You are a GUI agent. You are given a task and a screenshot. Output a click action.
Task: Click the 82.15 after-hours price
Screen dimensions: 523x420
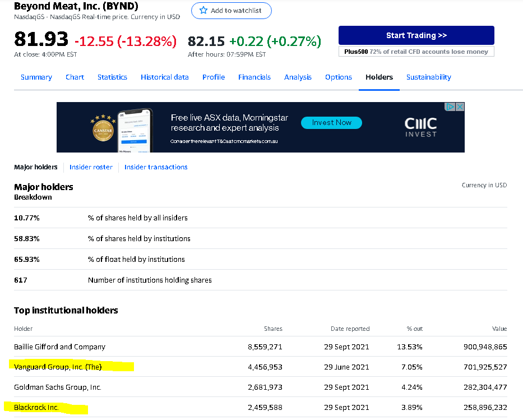click(206, 41)
